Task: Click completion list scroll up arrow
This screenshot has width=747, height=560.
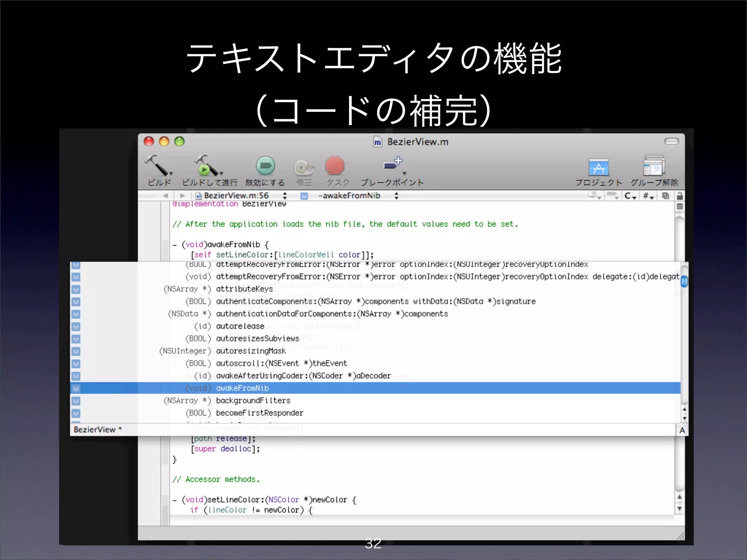Action: (x=684, y=409)
